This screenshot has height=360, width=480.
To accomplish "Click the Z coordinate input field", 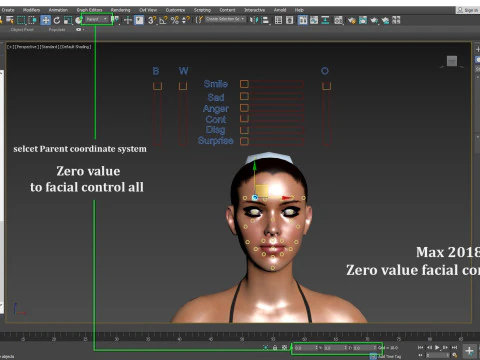I will point(364,348).
